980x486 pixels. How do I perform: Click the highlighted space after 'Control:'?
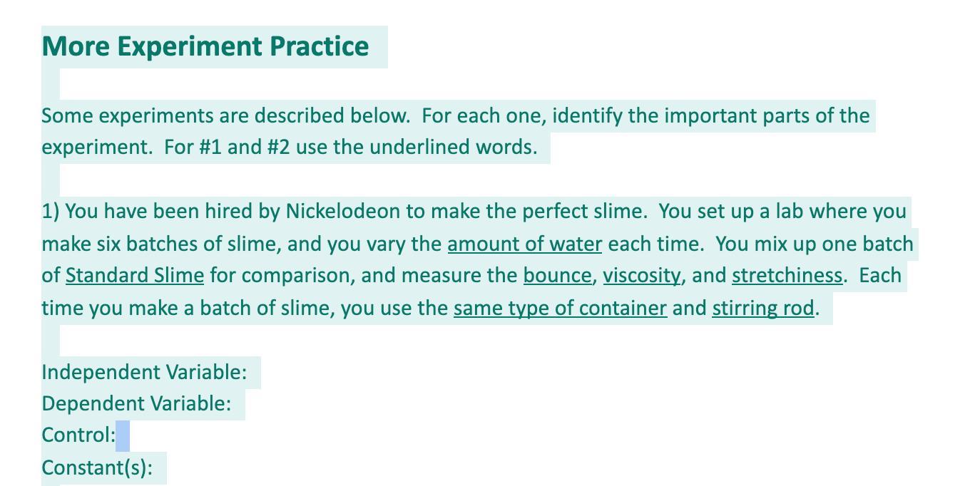(x=123, y=435)
